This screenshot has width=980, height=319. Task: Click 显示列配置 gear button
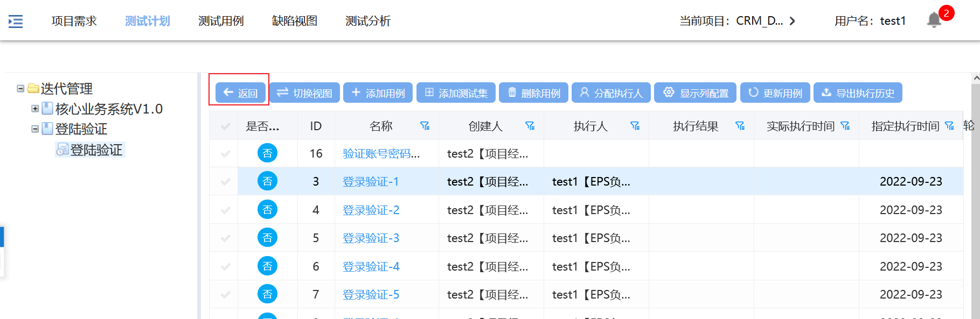click(x=695, y=93)
